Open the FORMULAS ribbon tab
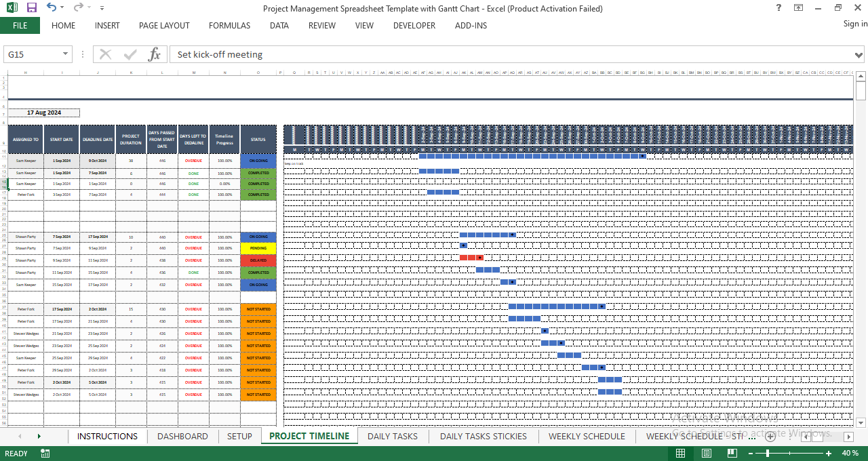 point(229,26)
